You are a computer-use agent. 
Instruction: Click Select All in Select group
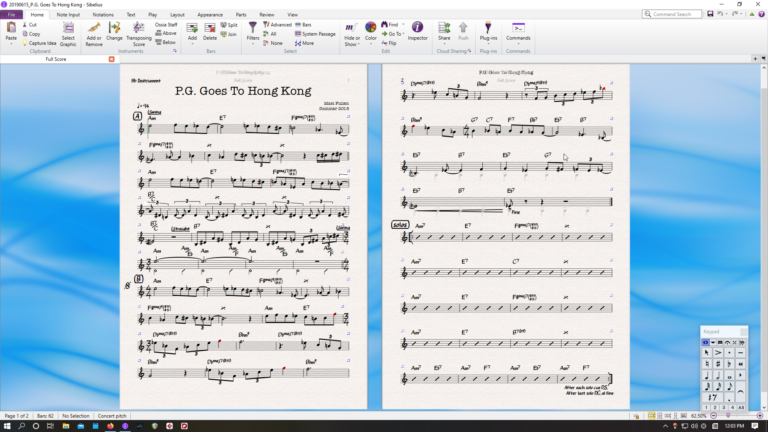coord(270,34)
